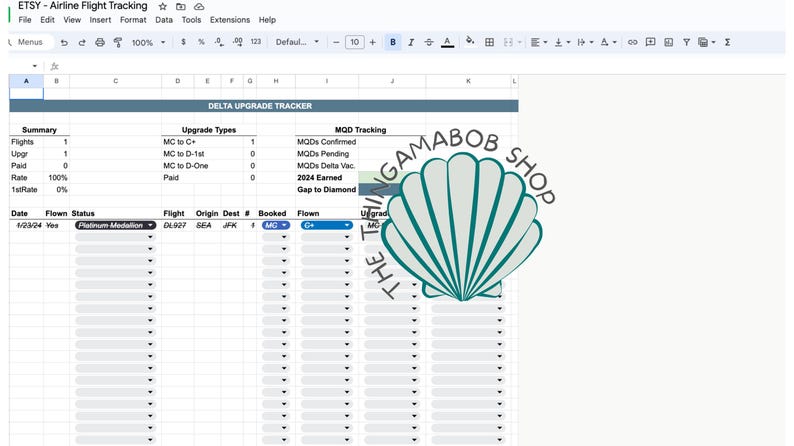This screenshot has width=794, height=446.
Task: Click the origin cell SEA
Action: [x=207, y=225]
